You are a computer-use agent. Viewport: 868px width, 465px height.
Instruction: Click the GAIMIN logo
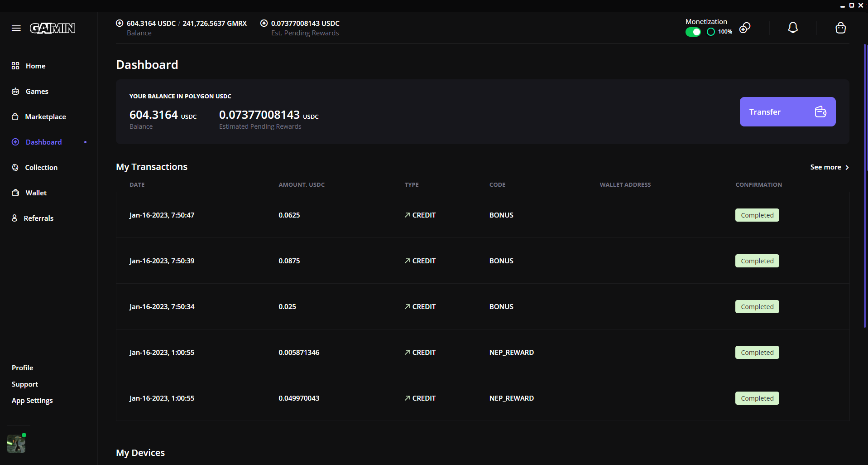(x=53, y=28)
